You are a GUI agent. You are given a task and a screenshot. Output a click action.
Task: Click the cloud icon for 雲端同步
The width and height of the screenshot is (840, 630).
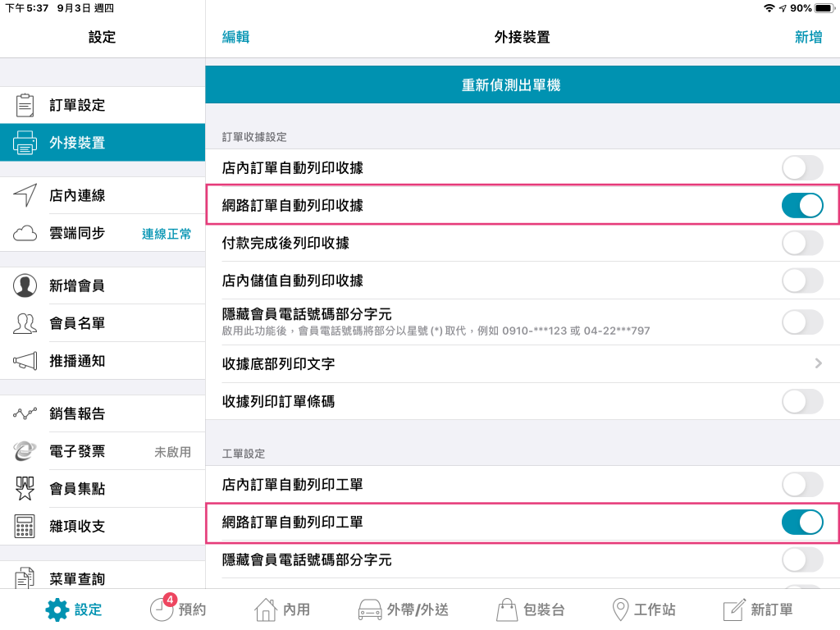(25, 233)
